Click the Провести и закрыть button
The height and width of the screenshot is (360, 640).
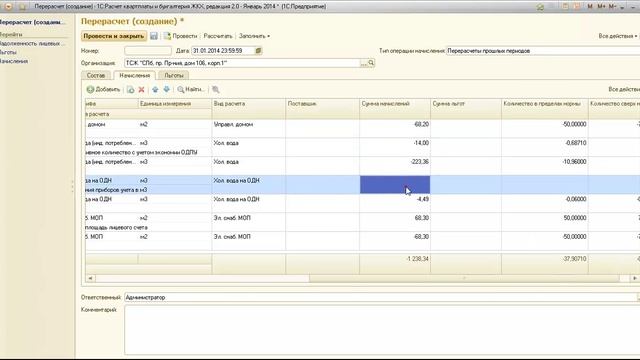pyautogui.click(x=114, y=36)
